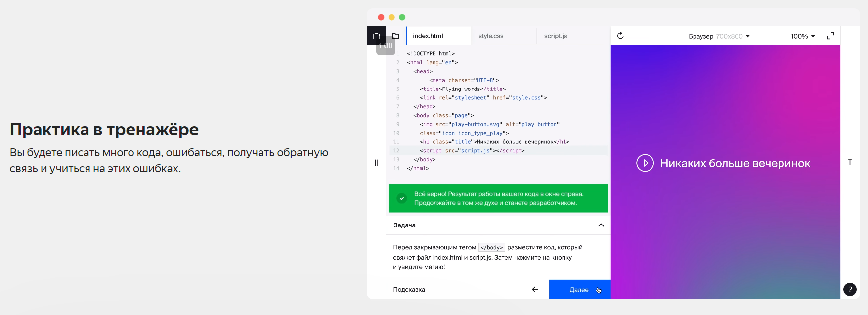868x315 pixels.
Task: Click line number 14 in the gutter
Action: 396,169
